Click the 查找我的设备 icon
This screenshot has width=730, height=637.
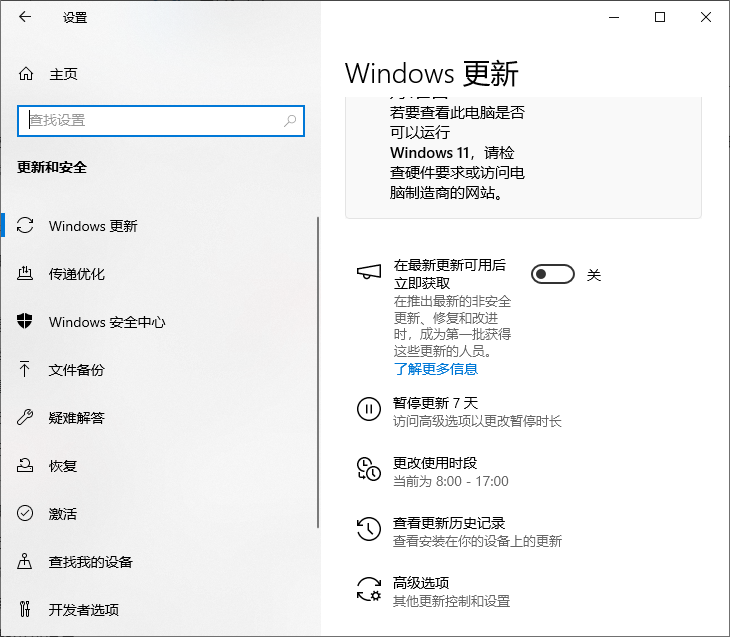(x=25, y=561)
